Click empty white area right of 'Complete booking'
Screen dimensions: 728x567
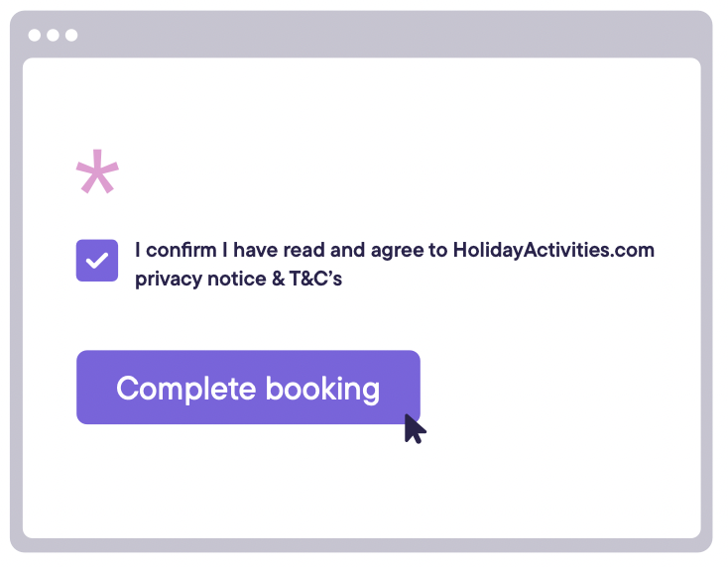coord(557,387)
